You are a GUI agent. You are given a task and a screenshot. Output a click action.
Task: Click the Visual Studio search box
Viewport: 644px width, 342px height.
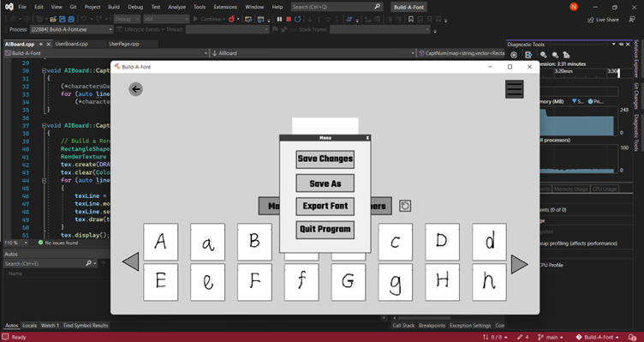point(337,7)
